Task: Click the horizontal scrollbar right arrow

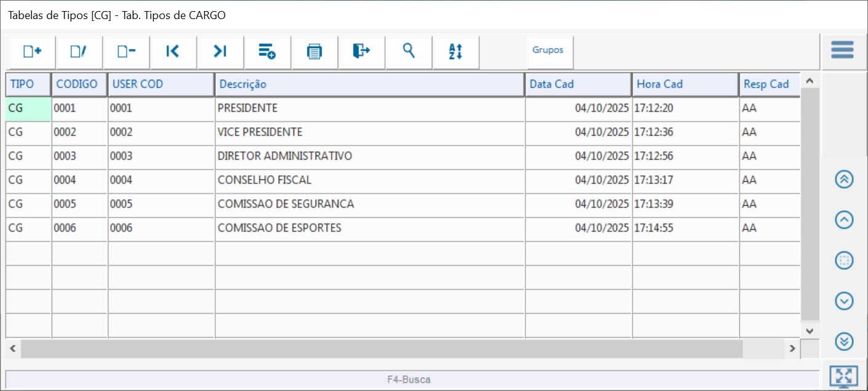Action: click(x=793, y=349)
